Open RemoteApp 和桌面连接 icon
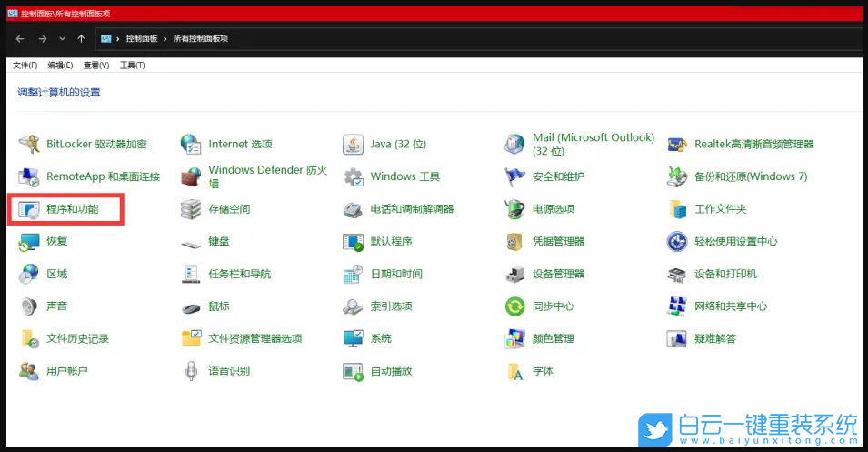The height and width of the screenshot is (452, 868). pyautogui.click(x=29, y=176)
